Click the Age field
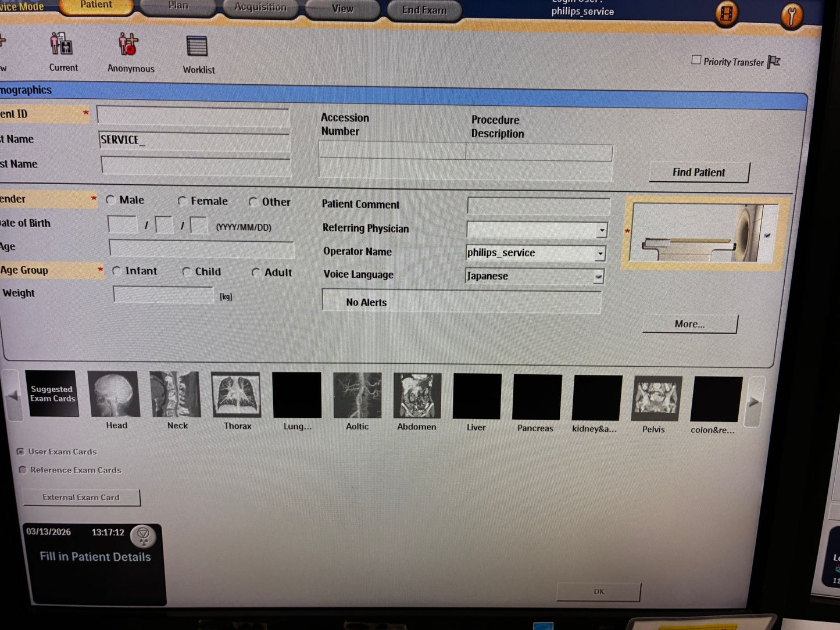Viewport: 840px width, 630px height. pos(202,249)
